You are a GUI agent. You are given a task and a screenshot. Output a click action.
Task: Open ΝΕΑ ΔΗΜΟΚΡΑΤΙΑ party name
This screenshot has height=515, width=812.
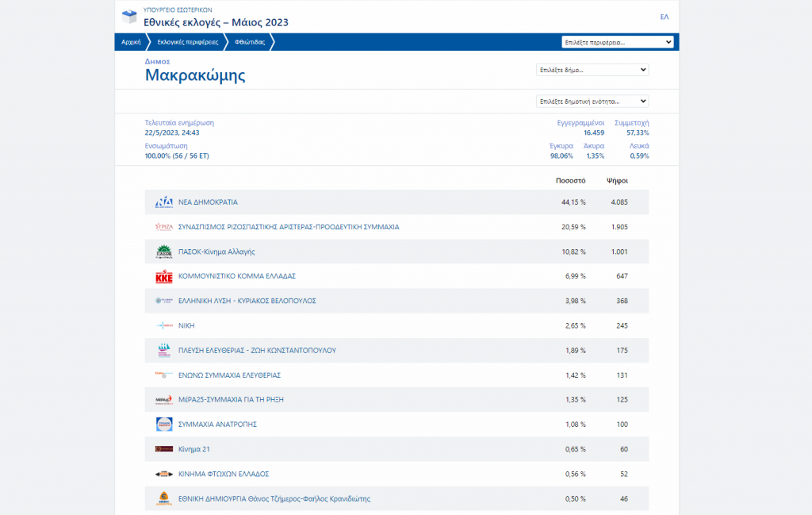(208, 202)
